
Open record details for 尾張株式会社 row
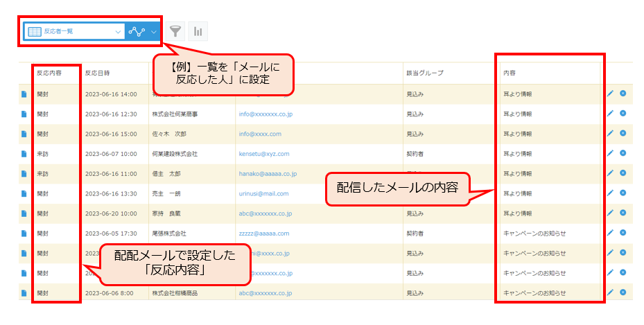coord(24,234)
